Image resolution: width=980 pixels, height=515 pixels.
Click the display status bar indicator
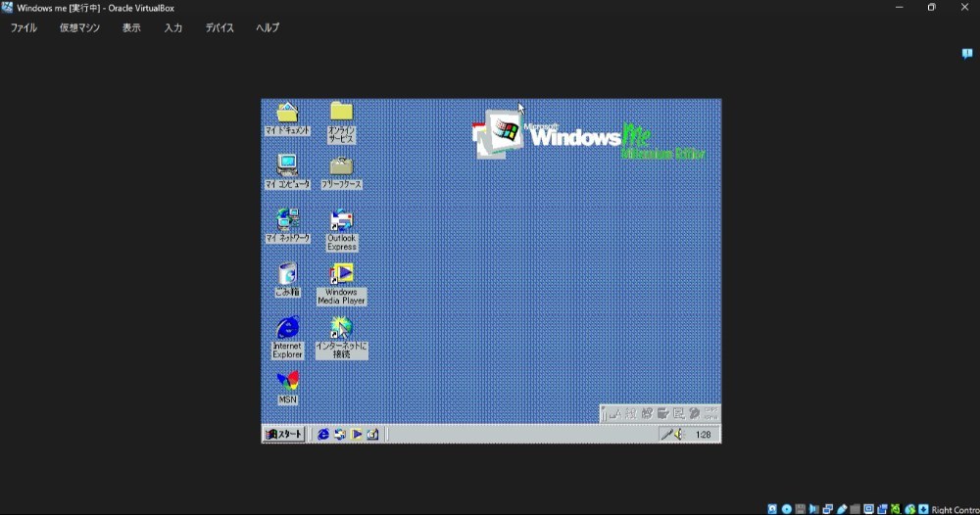tap(868, 509)
